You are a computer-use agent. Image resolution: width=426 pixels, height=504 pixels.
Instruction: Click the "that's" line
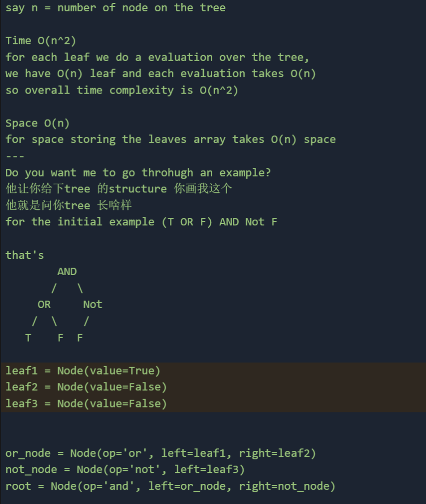click(x=25, y=255)
